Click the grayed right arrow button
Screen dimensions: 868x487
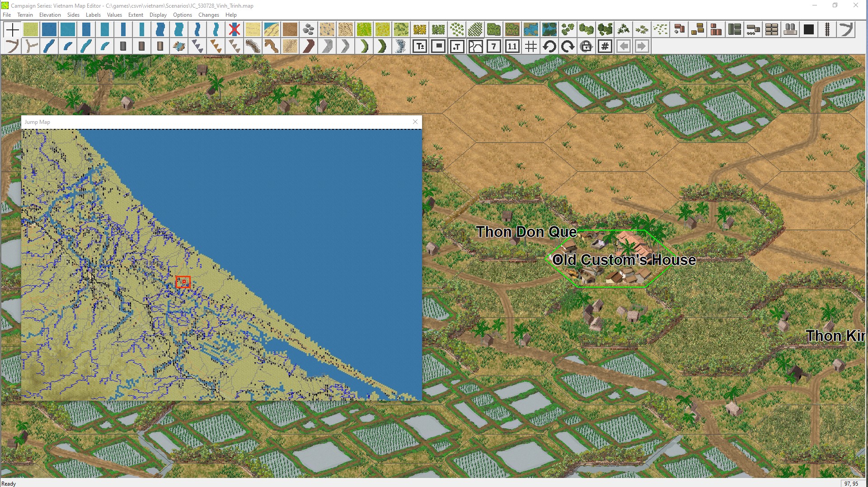[642, 46]
